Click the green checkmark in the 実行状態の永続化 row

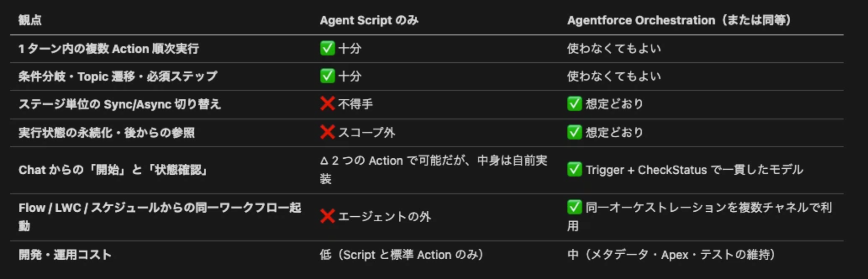574,132
